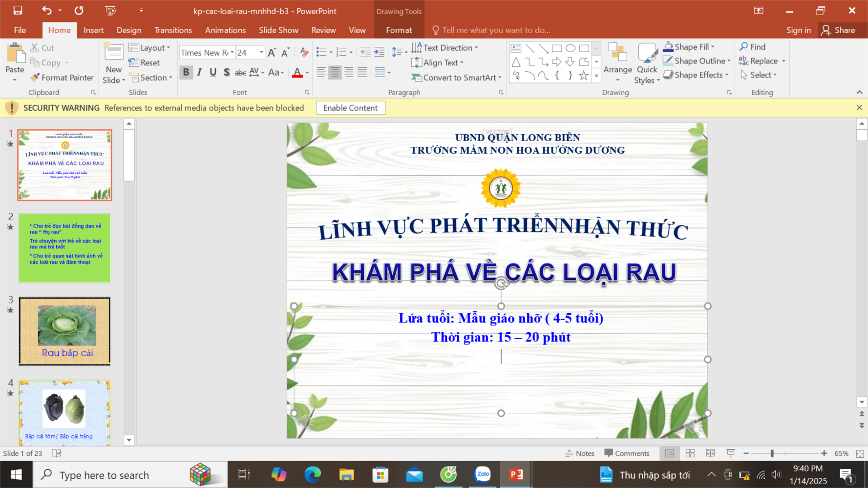Select the Rau bắp cải slide thumbnail
The image size is (868, 488).
click(65, 331)
